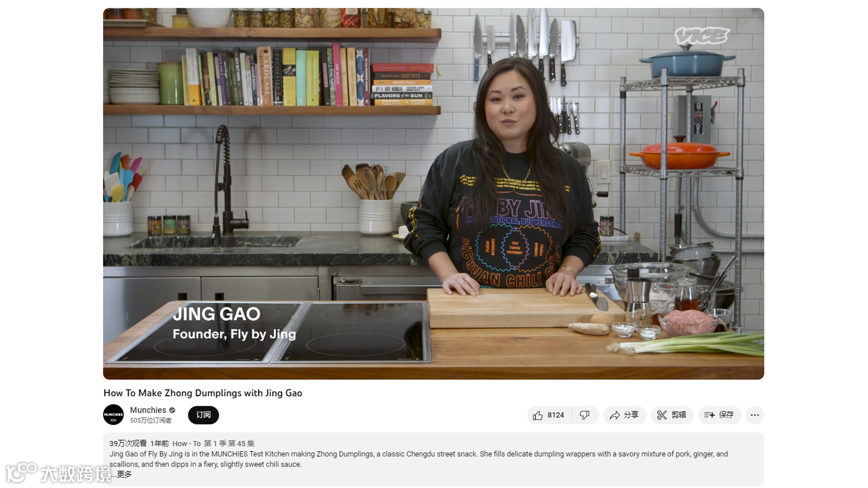Open the clip scissors tool
This screenshot has height=488, width=868.
[662, 415]
